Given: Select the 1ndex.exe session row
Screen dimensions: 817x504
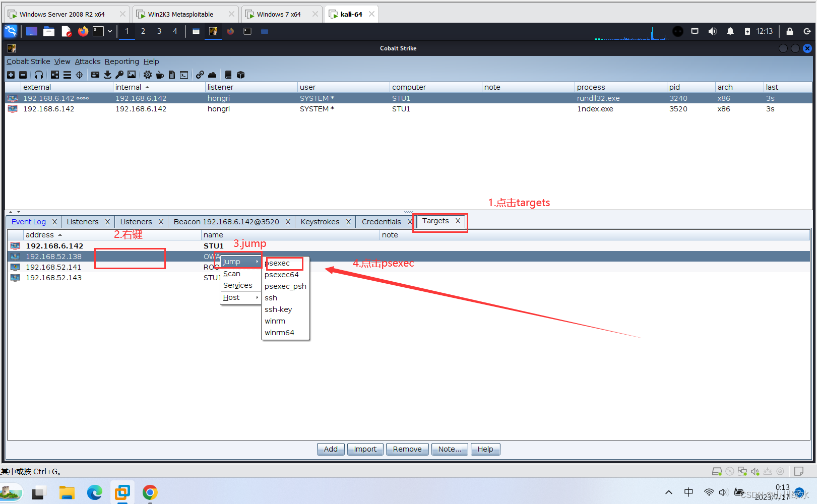Looking at the screenshot, I should click(408, 109).
